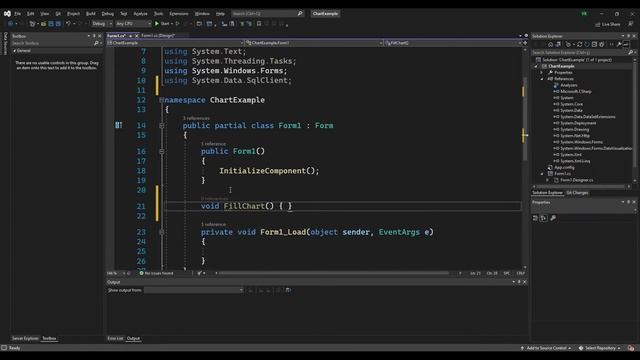Click the notifications bell in status bar
Screen dimensions: 640x360
click(x=631, y=348)
